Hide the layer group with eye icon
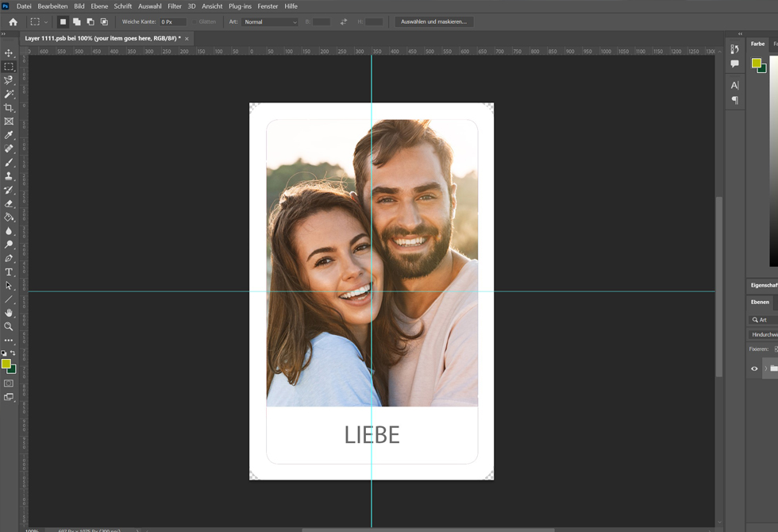The width and height of the screenshot is (778, 532). (754, 368)
